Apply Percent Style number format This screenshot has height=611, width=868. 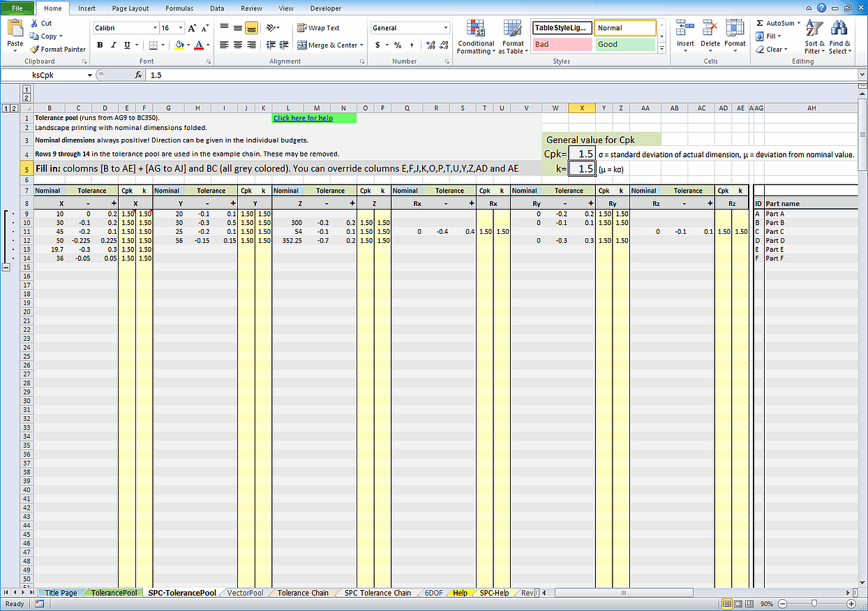(398, 45)
